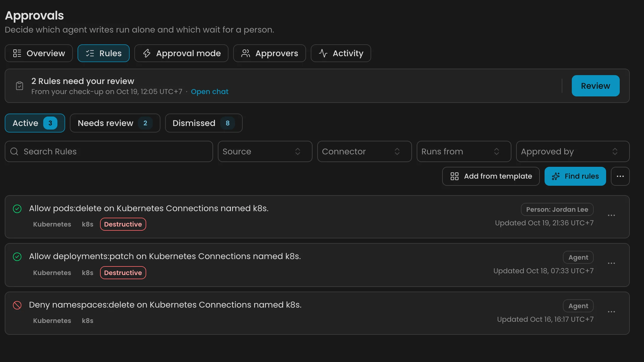Click the Review button
This screenshot has width=644, height=362.
[595, 86]
